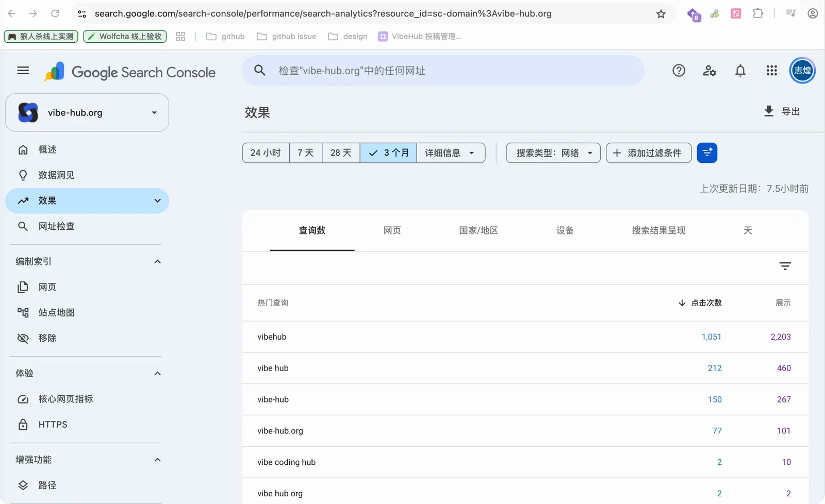Go forward with the browser forward arrow
Screen dimensions: 825x504
33,13
